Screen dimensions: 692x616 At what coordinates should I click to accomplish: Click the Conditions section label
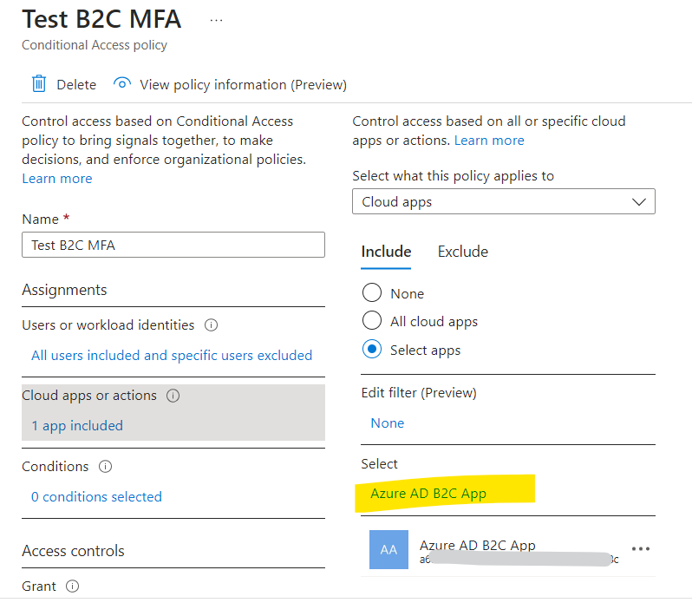[x=55, y=466]
